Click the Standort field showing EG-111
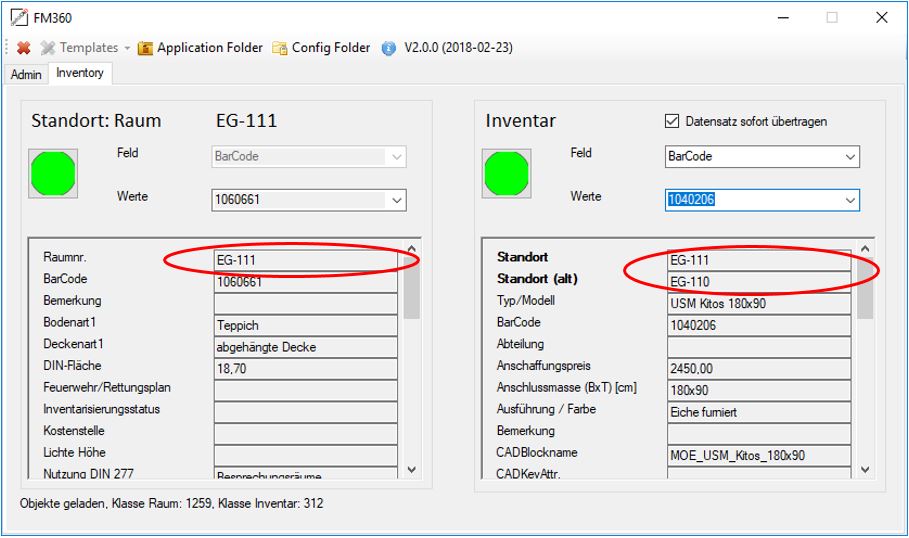 (x=759, y=260)
